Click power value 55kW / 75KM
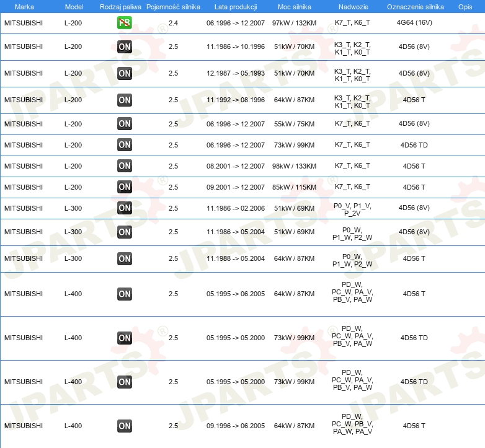This screenshot has width=485, height=448. pyautogui.click(x=294, y=124)
